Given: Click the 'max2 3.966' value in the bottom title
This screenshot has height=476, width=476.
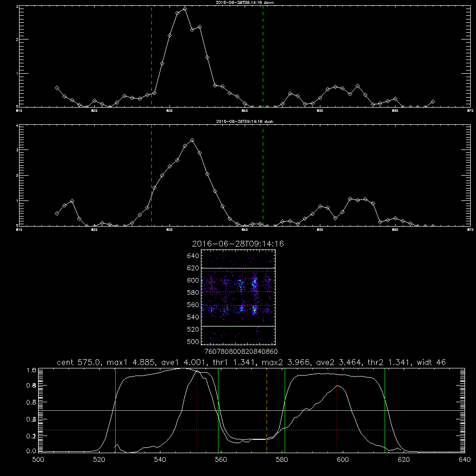Looking at the screenshot, I should tap(286, 362).
